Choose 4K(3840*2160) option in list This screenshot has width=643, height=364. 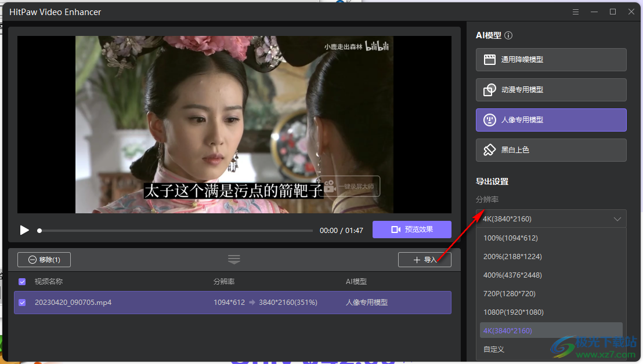click(x=551, y=330)
